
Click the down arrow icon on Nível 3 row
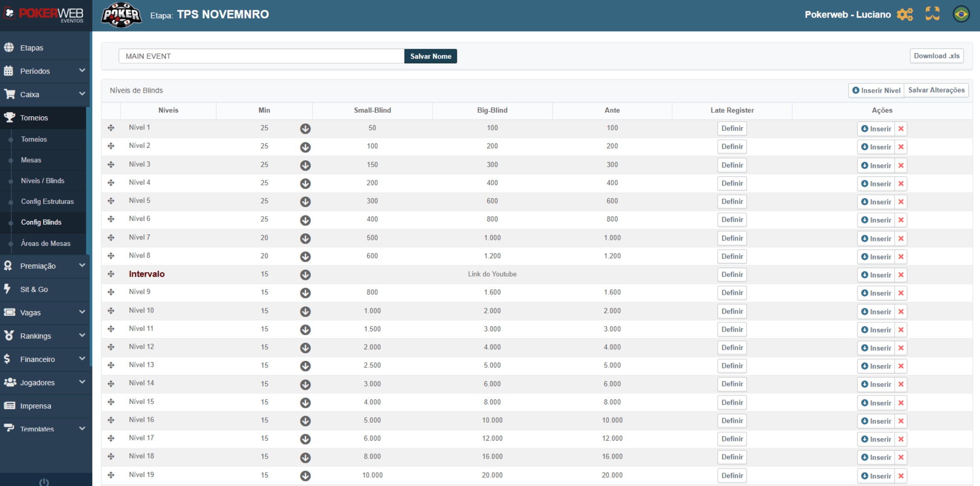point(305,165)
